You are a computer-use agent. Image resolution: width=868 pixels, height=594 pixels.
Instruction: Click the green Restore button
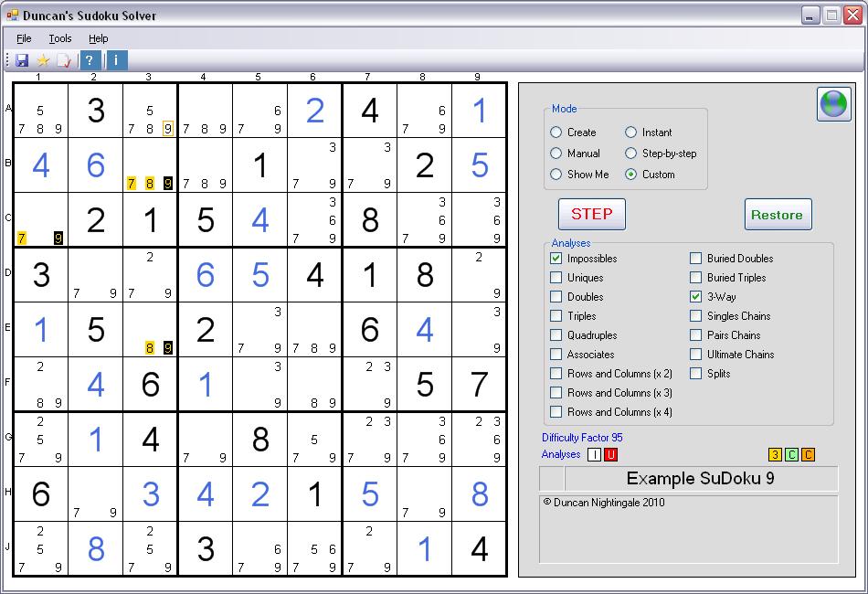(x=778, y=214)
